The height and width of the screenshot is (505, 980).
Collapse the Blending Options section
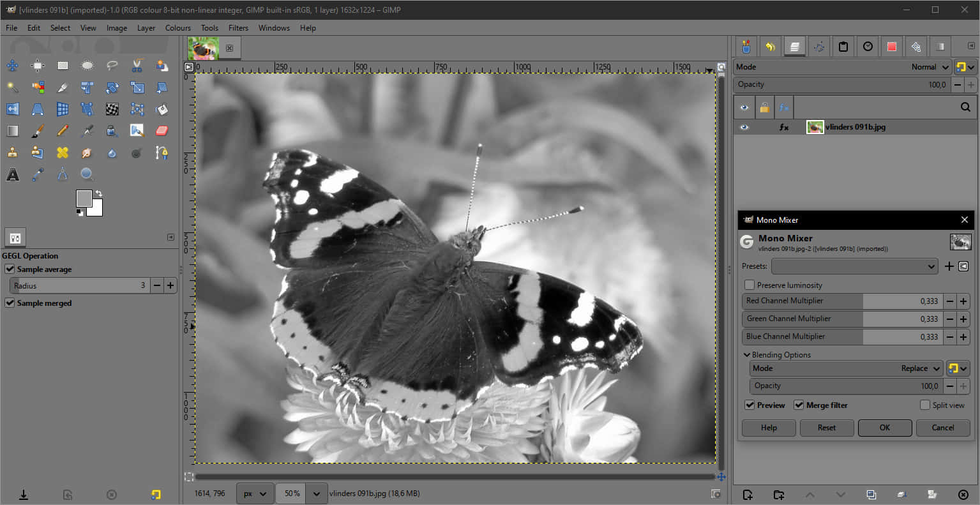click(746, 355)
